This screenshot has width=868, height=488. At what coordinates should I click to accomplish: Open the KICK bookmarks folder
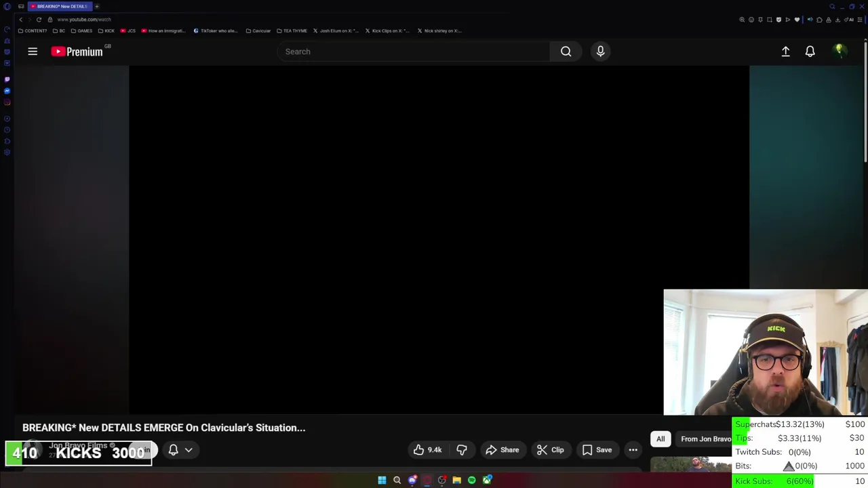[106, 30]
